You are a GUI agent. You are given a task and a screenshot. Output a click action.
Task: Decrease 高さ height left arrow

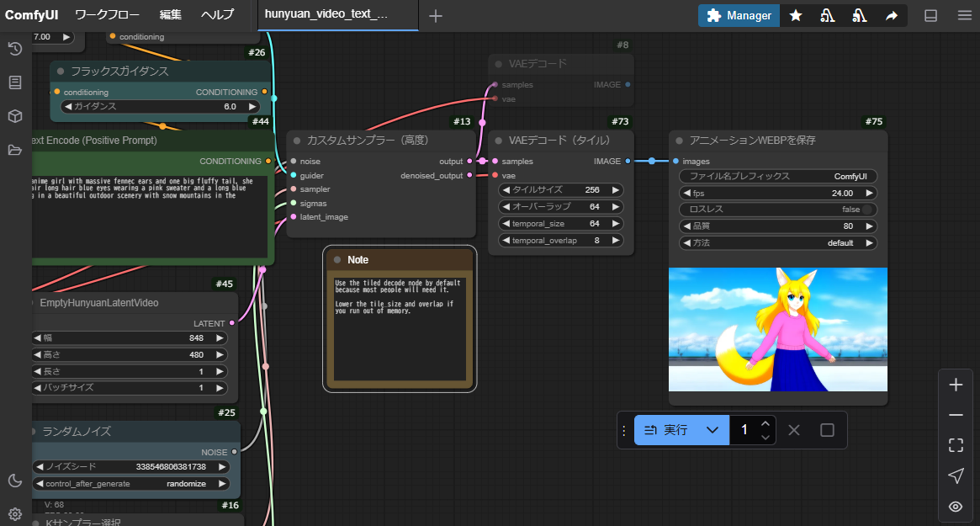pyautogui.click(x=38, y=354)
